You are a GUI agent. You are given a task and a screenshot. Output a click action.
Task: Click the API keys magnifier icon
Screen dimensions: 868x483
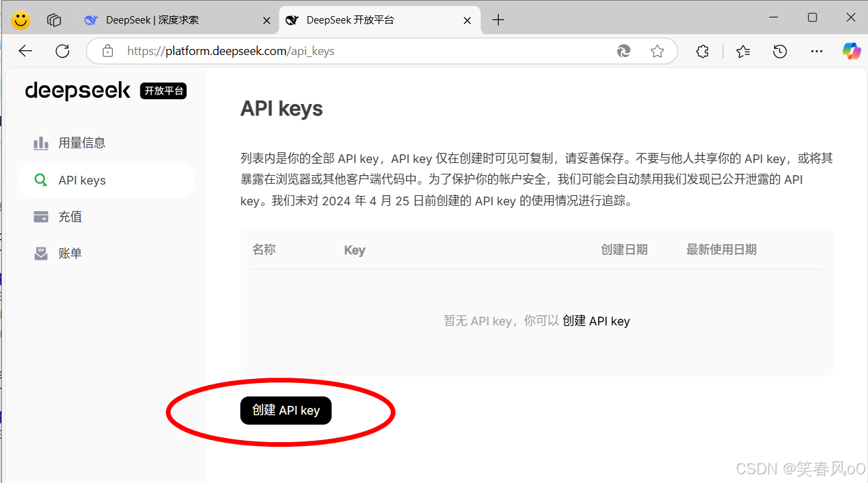tap(41, 180)
